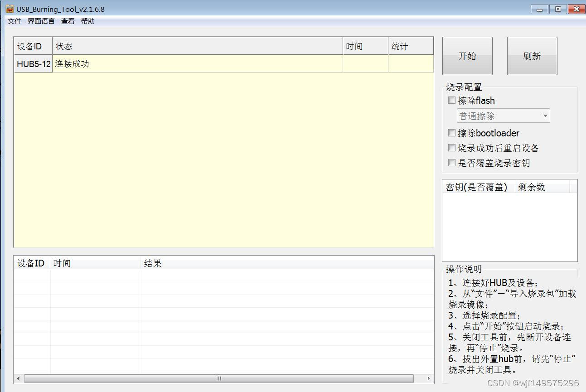The height and width of the screenshot is (392, 586).
Task: Click the 状态 column header
Action: click(x=198, y=46)
